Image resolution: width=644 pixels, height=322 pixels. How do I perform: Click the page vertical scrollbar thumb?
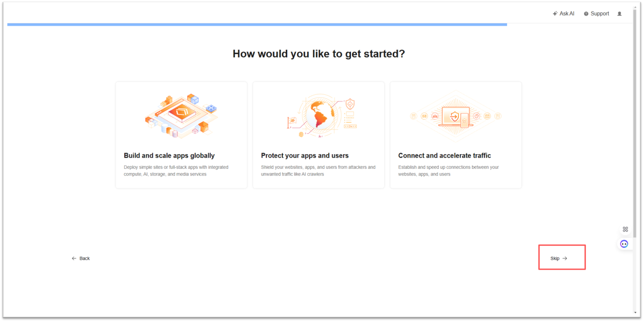coord(635,121)
